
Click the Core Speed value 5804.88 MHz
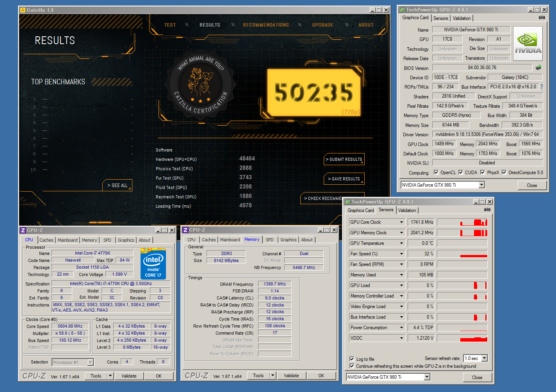tap(70, 326)
